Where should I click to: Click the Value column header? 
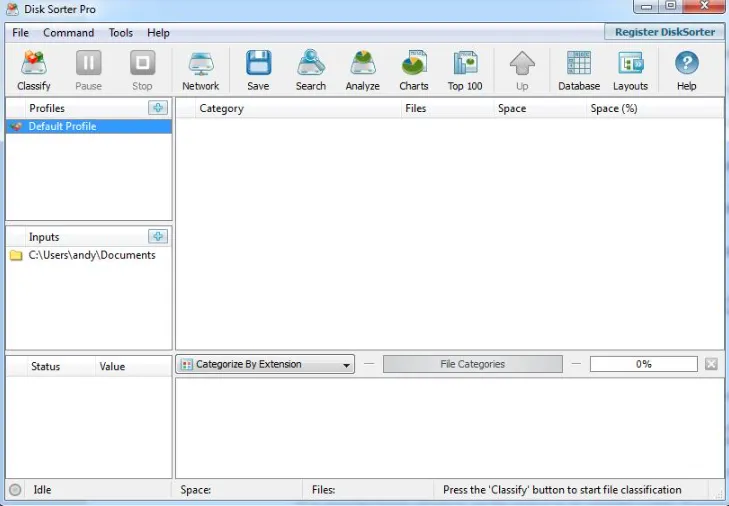tap(133, 366)
